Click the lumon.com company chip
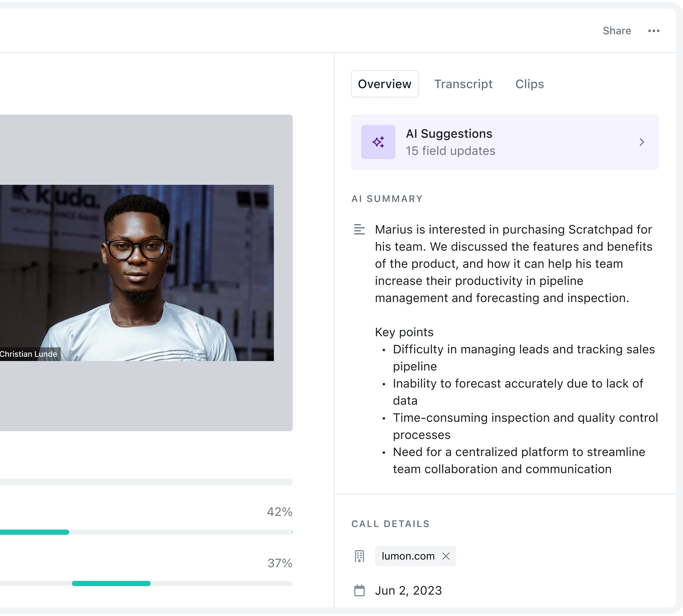Screen dimensions: 683x616 [x=408, y=556]
